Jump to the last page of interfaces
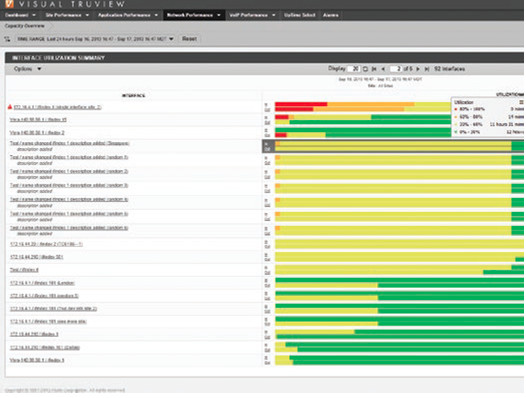Screen dimensions: 526x398 [x=427, y=69]
